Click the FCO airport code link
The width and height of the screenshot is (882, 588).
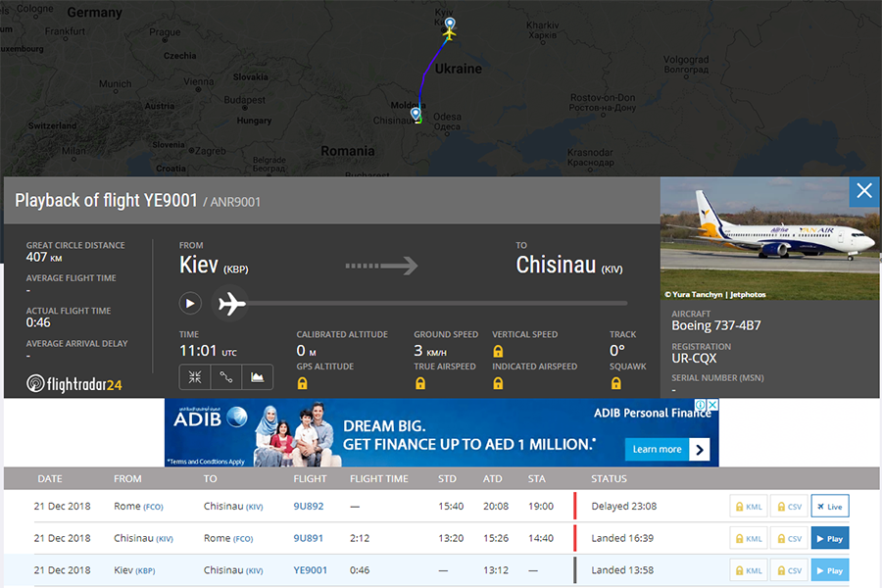coord(155,507)
